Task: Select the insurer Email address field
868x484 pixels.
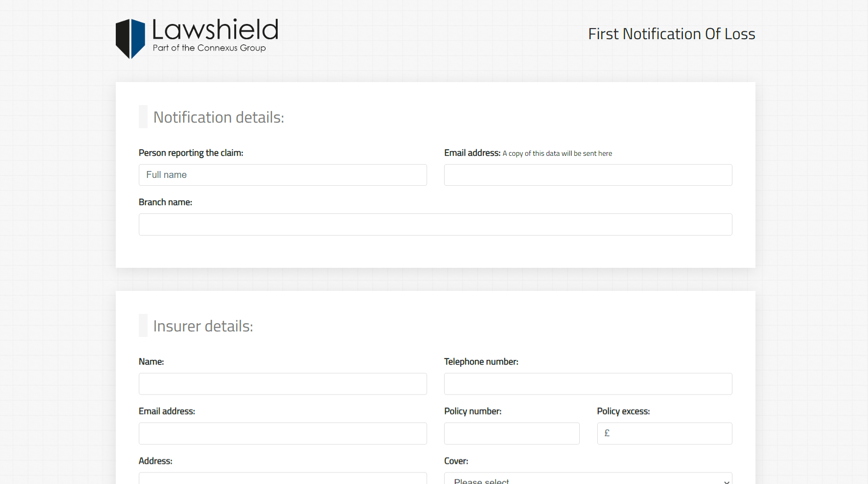Action: (283, 433)
